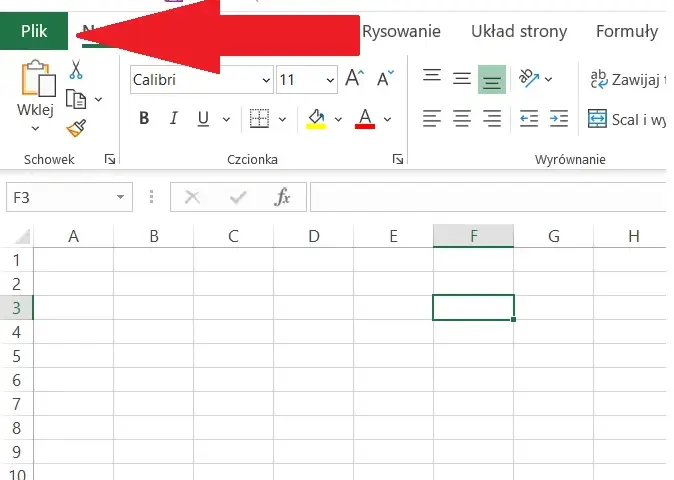Click the Copy icon
The height and width of the screenshot is (480, 674).
(x=76, y=99)
